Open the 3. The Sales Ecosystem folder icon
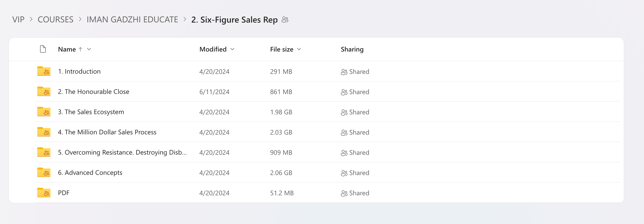This screenshot has width=644, height=224. (44, 112)
